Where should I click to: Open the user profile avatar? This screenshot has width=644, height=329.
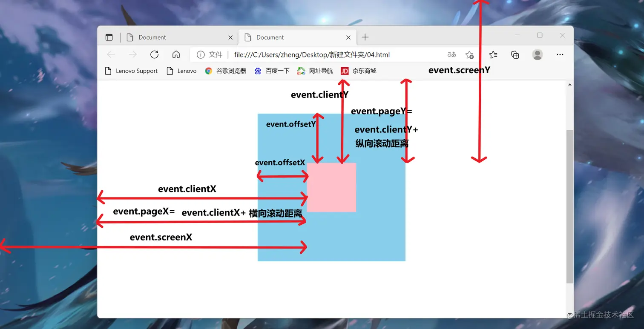538,54
